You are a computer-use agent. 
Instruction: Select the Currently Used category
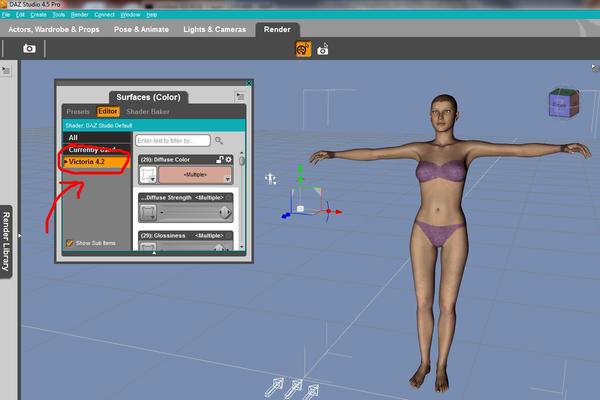tap(97, 150)
